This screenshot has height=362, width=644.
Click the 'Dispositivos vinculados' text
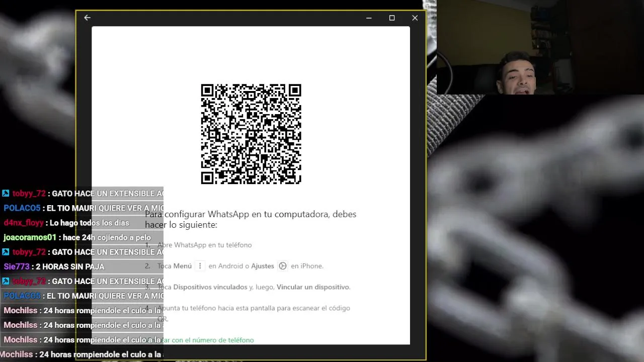click(x=210, y=287)
